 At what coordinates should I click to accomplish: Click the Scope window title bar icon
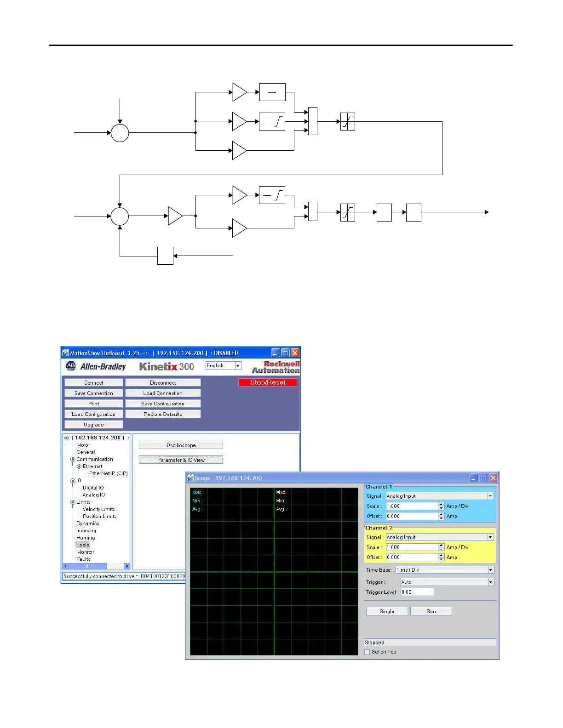point(190,478)
